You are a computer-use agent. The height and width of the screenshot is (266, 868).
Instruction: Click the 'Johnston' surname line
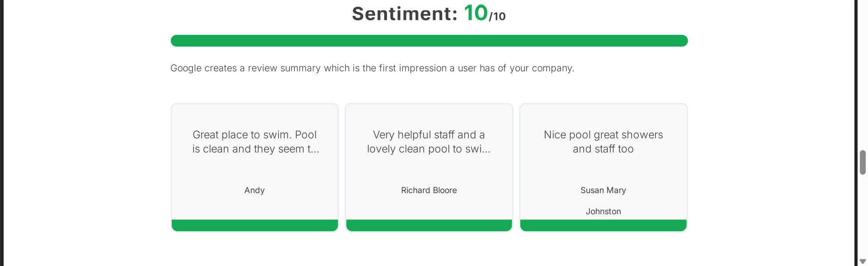point(603,212)
